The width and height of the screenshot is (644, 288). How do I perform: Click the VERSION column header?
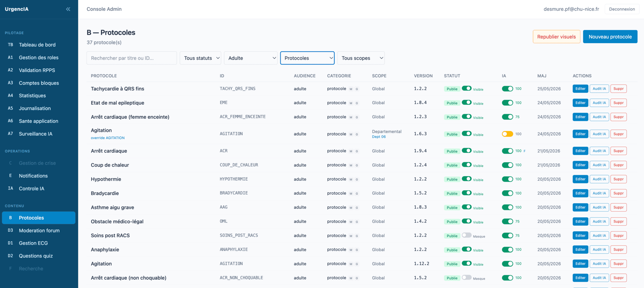(x=423, y=76)
